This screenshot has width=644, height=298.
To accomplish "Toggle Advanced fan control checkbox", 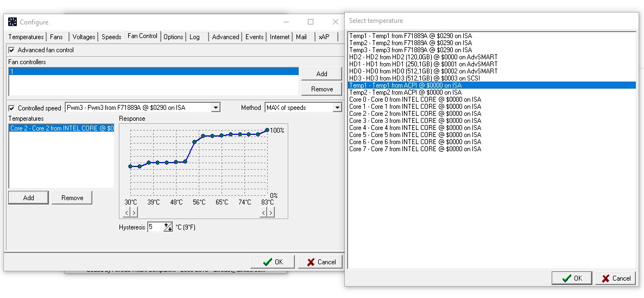I will pyautogui.click(x=11, y=49).
